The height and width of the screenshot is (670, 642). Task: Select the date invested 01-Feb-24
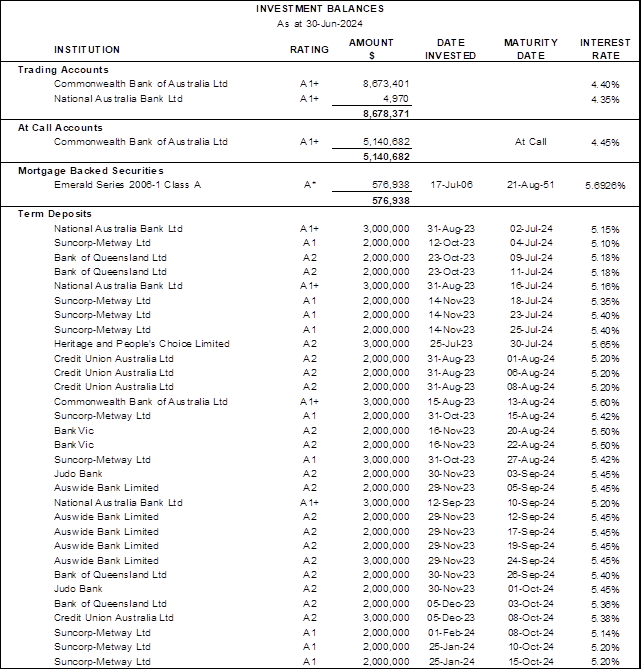(451, 633)
